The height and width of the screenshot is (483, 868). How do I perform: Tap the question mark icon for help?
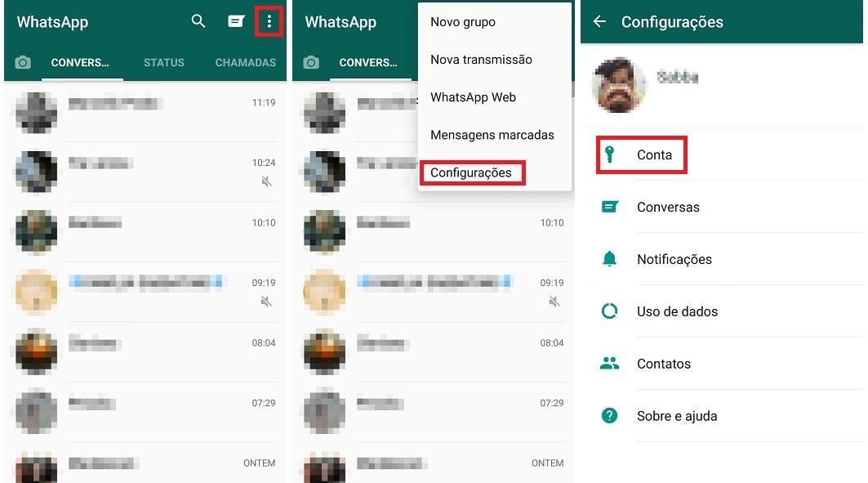(609, 416)
